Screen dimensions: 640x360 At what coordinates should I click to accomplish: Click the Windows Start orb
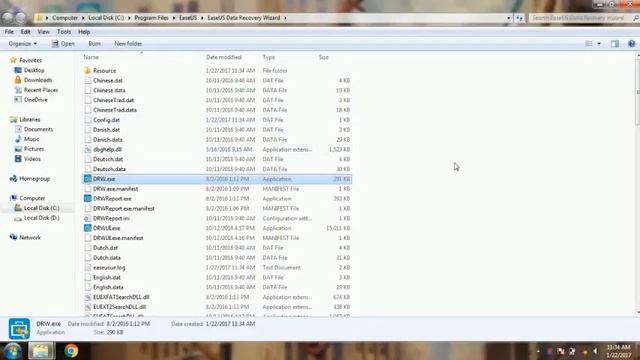12,351
